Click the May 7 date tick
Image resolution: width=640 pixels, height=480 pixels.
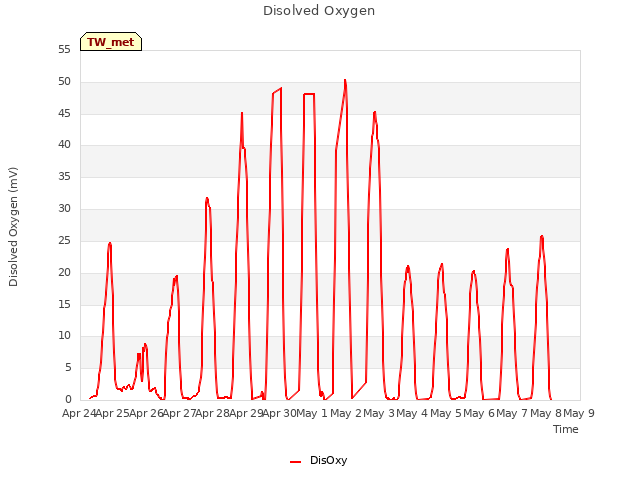tap(512, 413)
